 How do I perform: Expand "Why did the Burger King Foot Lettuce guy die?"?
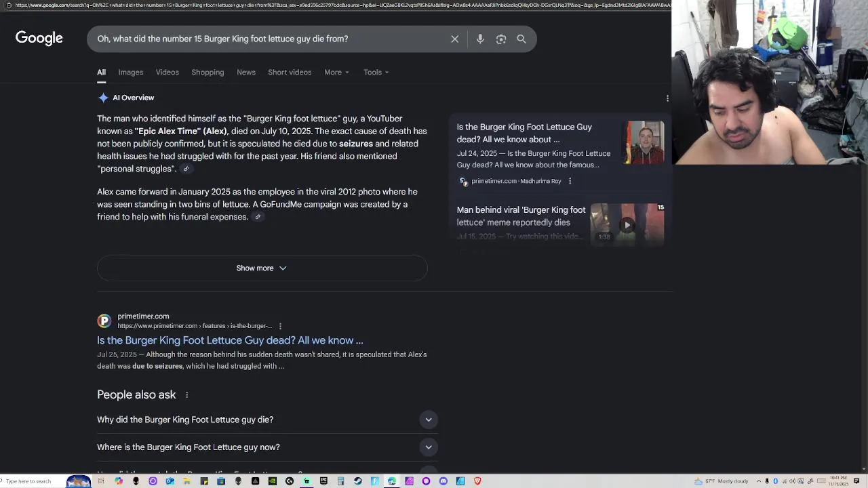pyautogui.click(x=267, y=420)
